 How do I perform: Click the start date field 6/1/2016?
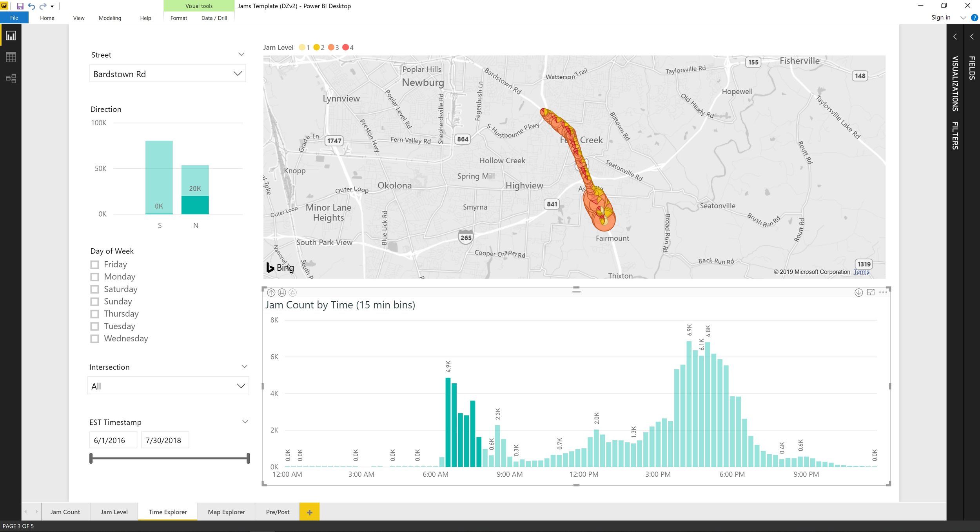113,440
